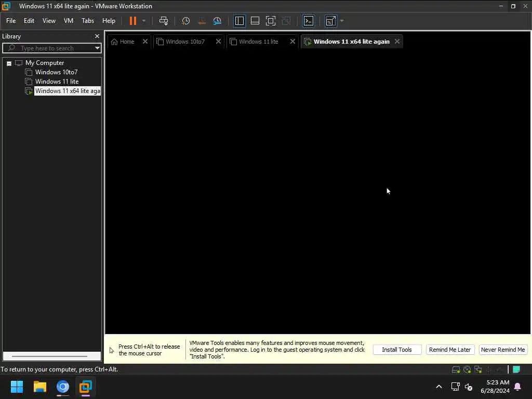Screen dimensions: 532x399
Task: Close the Home tab
Action: pos(145,42)
